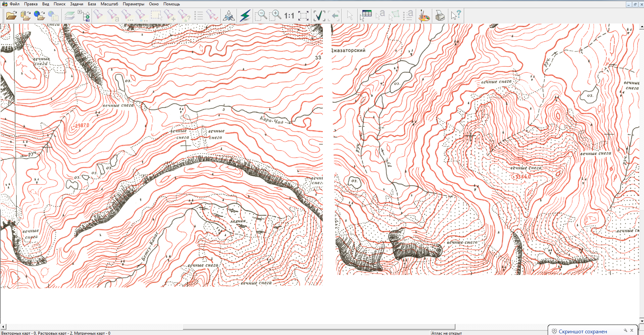Click the open map folder icon

coord(11,15)
